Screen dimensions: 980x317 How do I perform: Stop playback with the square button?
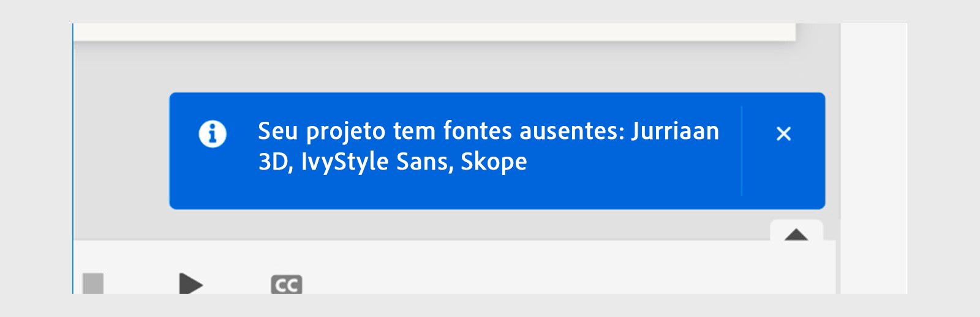(93, 284)
